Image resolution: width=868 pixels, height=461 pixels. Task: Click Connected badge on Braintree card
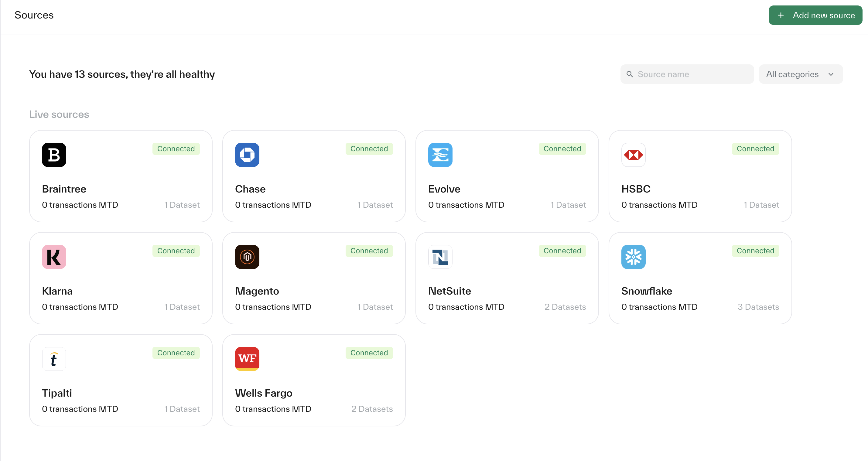coord(176,149)
